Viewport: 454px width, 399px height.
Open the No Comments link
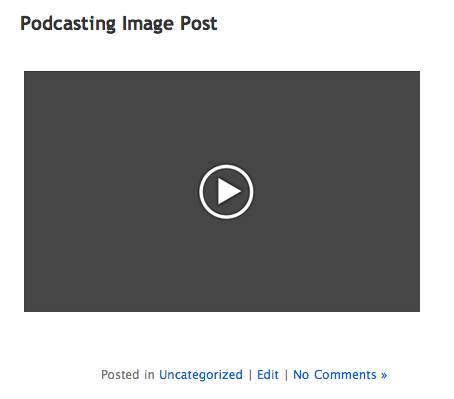340,375
